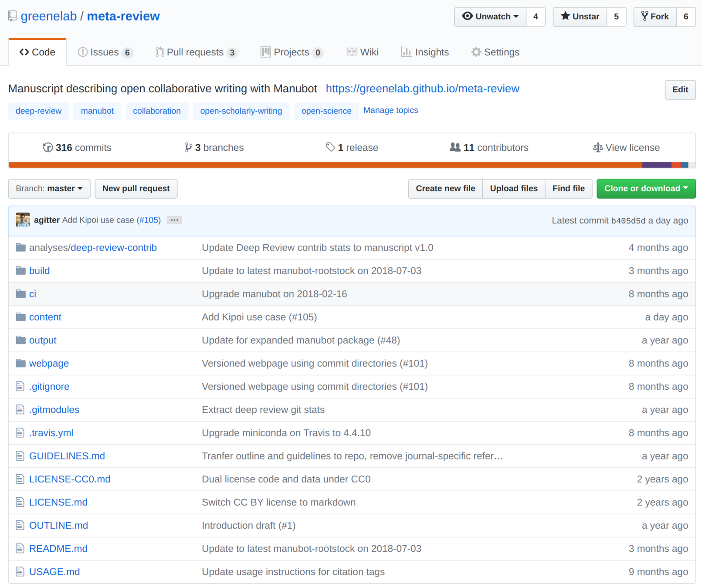Image resolution: width=702 pixels, height=588 pixels.
Task: Open the deep-review-contrib folder link
Action: tap(114, 248)
